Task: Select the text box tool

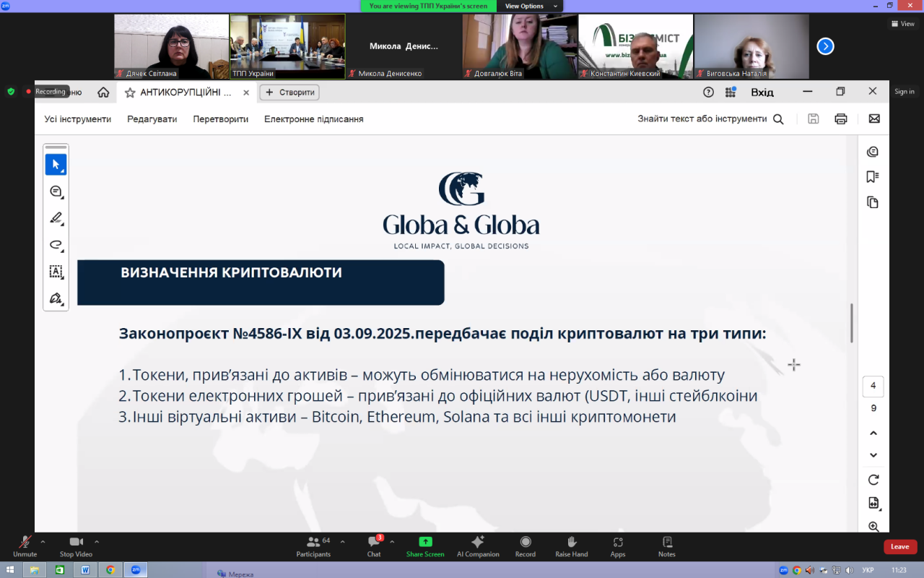Action: click(x=56, y=272)
